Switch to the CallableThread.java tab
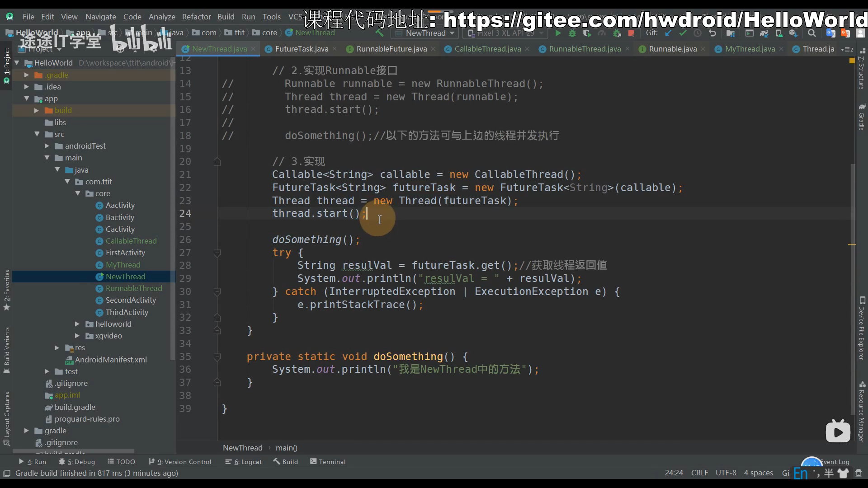The width and height of the screenshot is (868, 488). pos(487,49)
